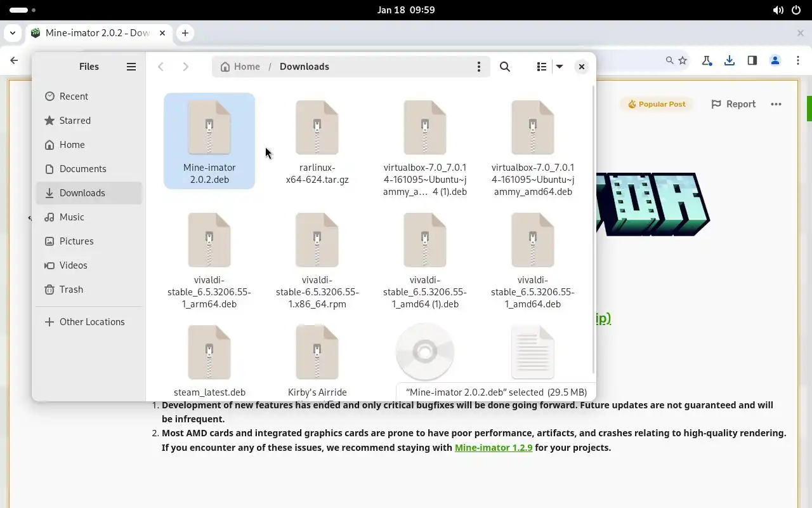Open Other Locations in the sidebar
812x508 pixels.
[x=89, y=322]
